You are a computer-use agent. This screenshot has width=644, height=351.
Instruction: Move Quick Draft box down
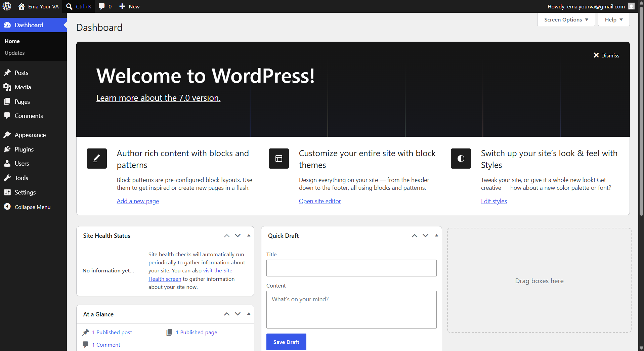[426, 236]
